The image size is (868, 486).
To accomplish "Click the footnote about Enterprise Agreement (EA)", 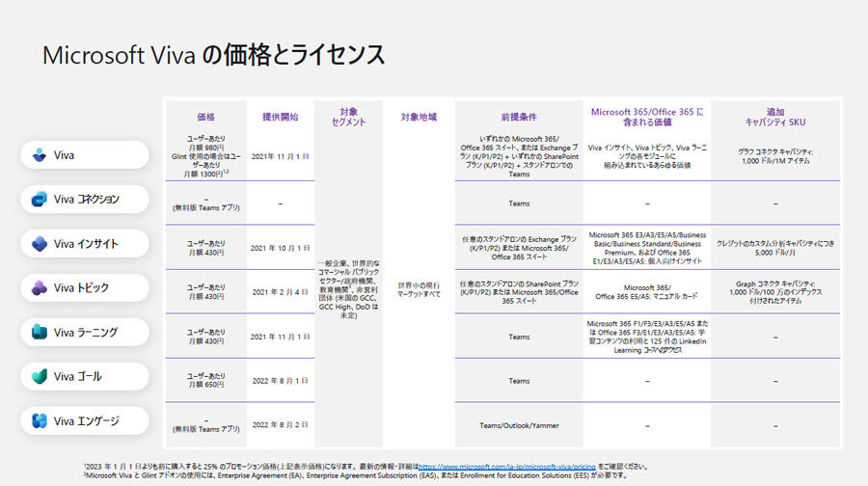I will pos(355,475).
